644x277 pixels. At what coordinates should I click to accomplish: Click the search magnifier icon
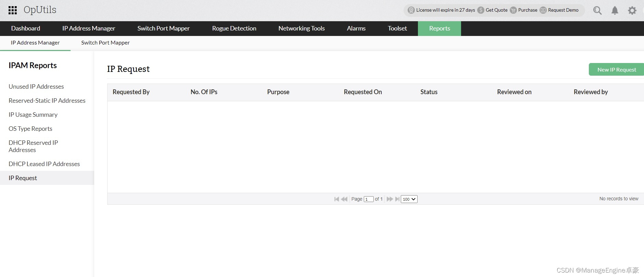(x=597, y=10)
